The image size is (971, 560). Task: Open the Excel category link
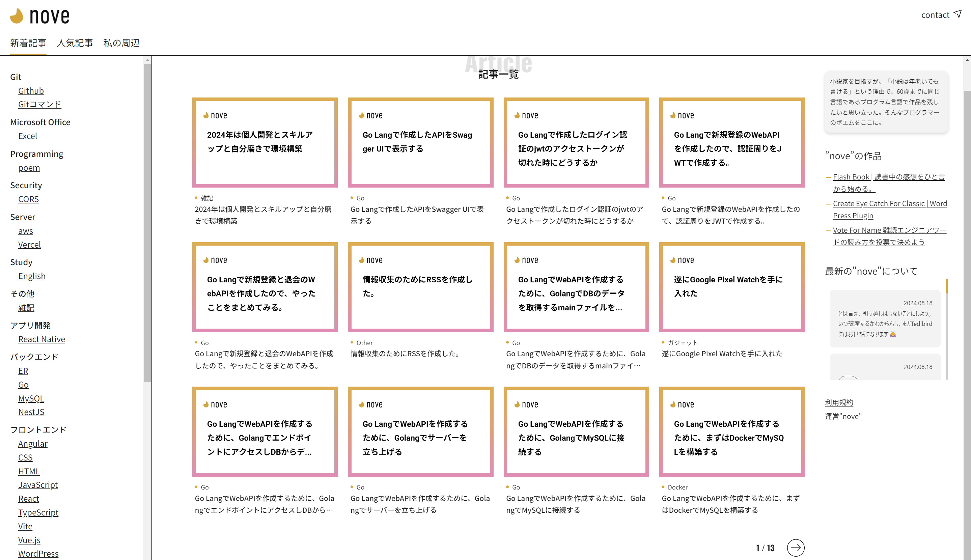tap(28, 136)
